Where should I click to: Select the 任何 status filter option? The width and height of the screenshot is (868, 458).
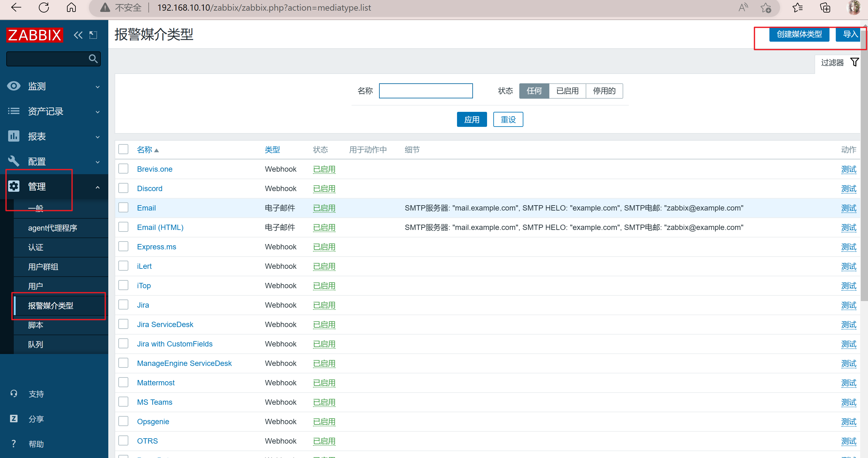534,91
